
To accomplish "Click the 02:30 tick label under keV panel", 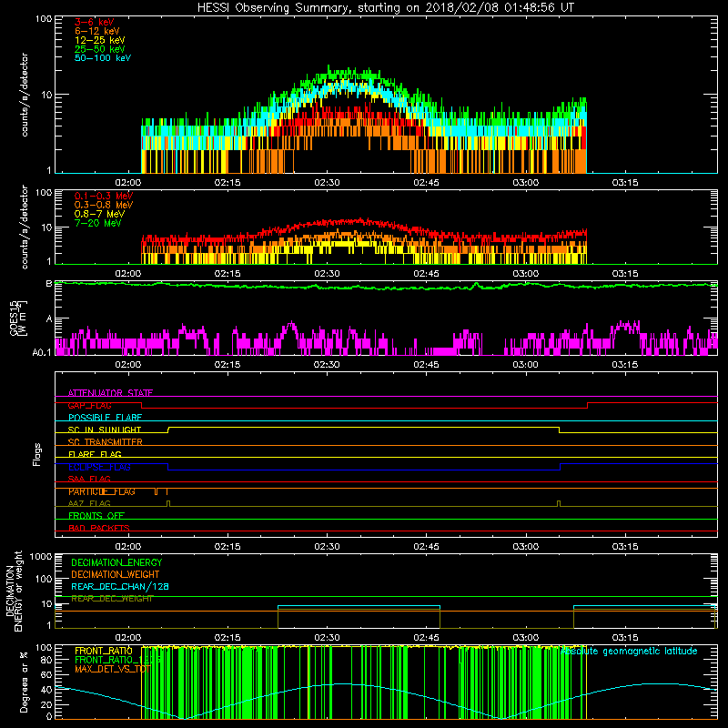I will coord(327,183).
